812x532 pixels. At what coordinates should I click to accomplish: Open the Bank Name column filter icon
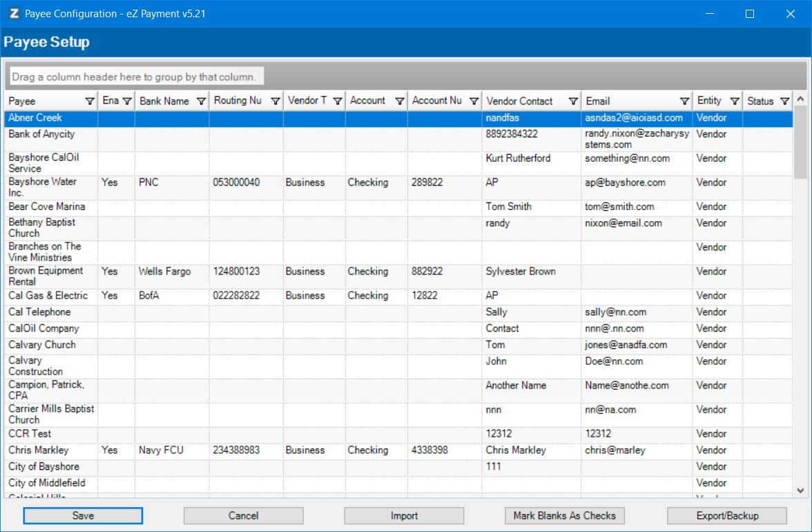click(201, 102)
